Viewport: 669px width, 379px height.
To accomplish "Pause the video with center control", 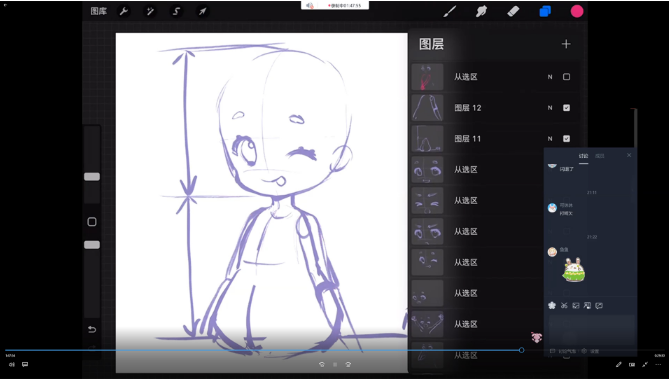I will [335, 364].
